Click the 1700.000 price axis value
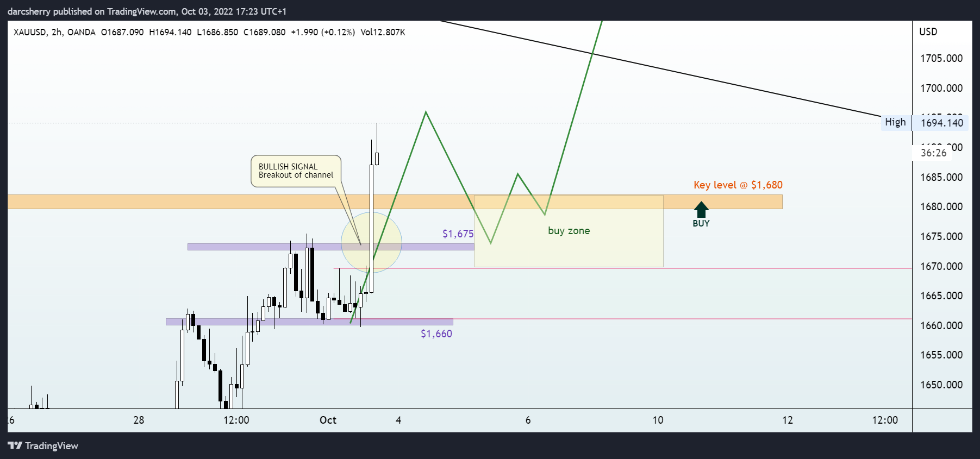This screenshot has width=980, height=459. [x=941, y=88]
